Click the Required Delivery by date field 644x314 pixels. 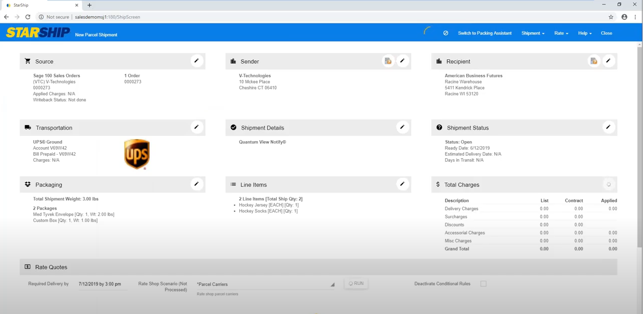pyautogui.click(x=103, y=284)
